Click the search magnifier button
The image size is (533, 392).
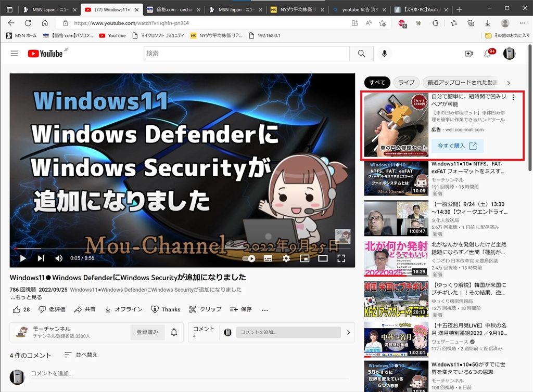pyautogui.click(x=361, y=54)
